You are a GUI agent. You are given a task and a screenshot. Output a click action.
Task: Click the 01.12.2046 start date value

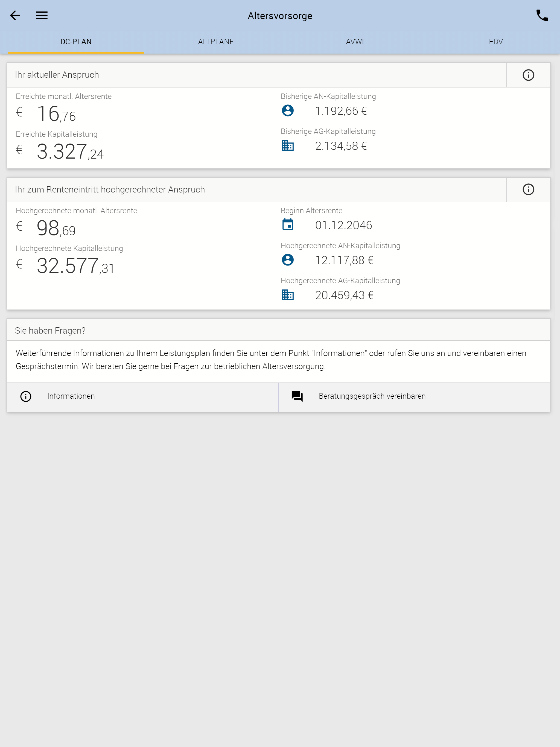click(x=343, y=225)
